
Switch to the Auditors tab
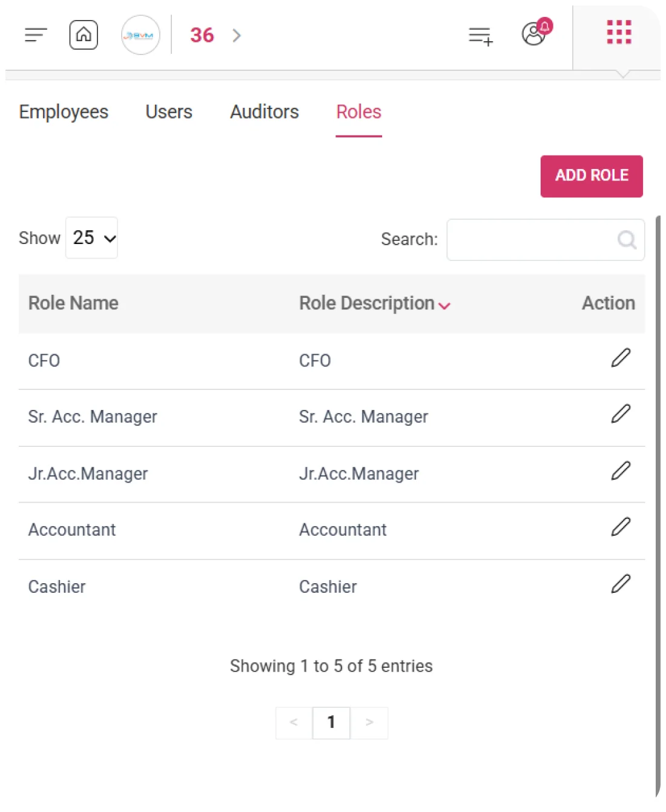tap(265, 112)
